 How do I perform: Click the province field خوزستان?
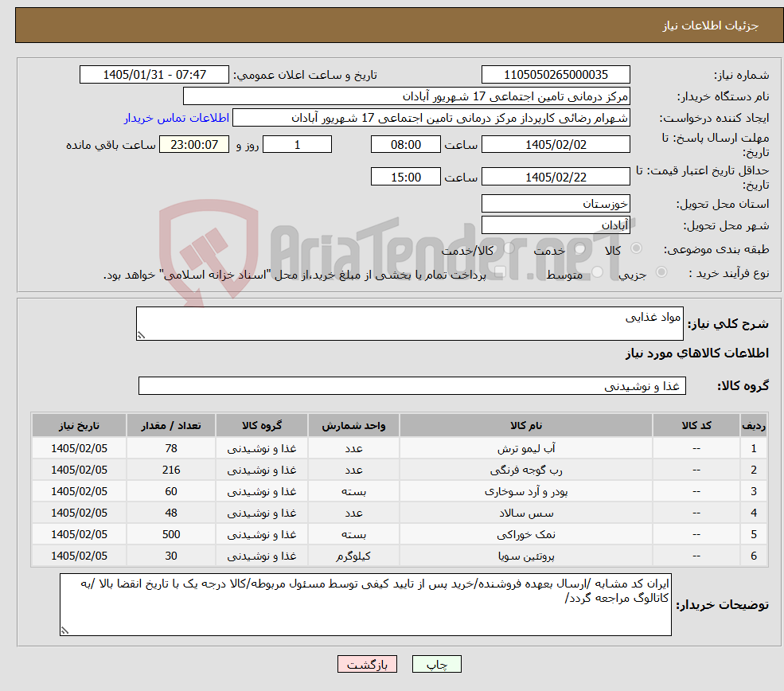point(556,204)
